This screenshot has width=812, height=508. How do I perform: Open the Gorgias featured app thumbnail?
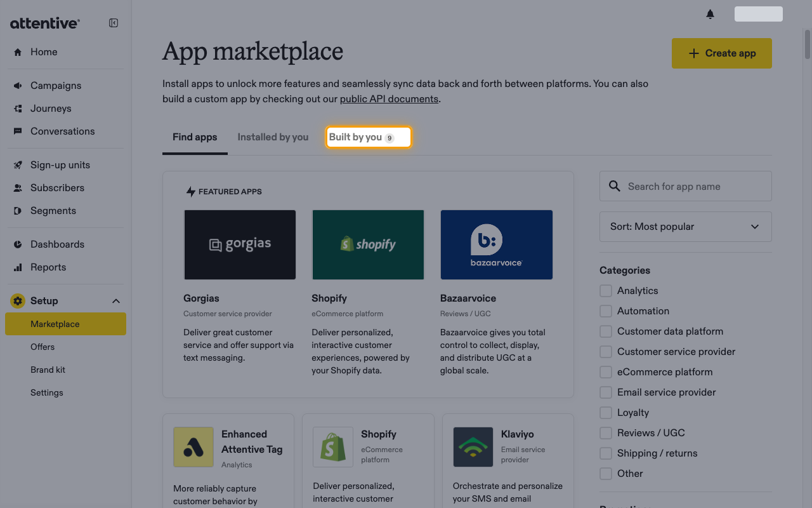click(240, 244)
